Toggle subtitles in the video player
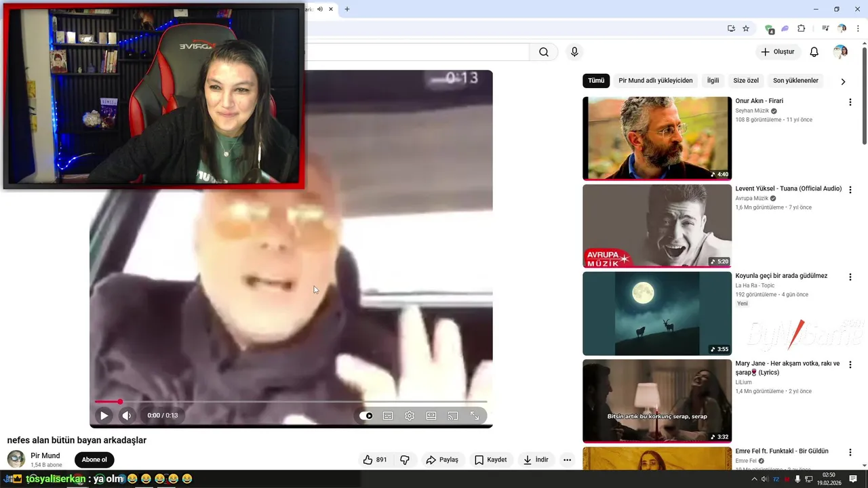The width and height of the screenshot is (868, 488). point(388,415)
